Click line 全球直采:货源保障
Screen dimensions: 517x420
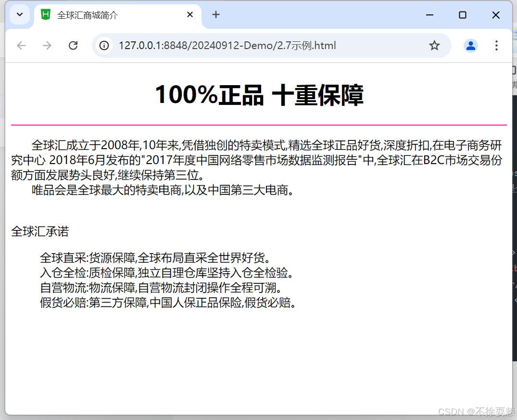tap(155, 258)
